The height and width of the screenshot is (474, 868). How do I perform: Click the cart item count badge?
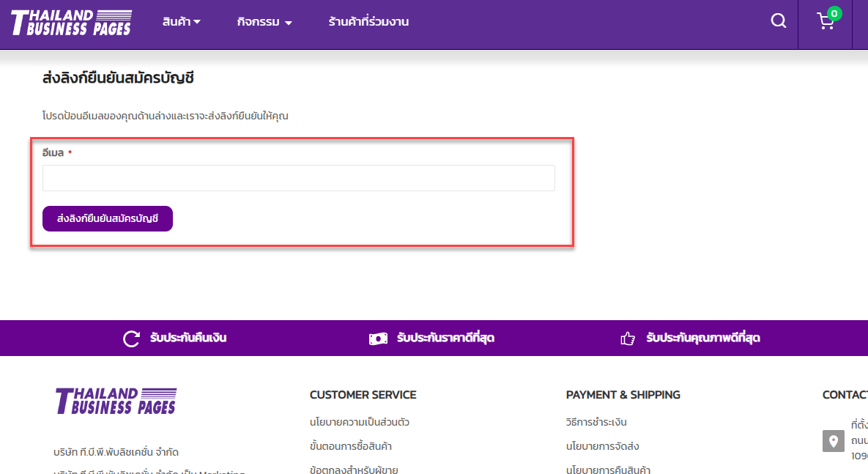tap(834, 13)
